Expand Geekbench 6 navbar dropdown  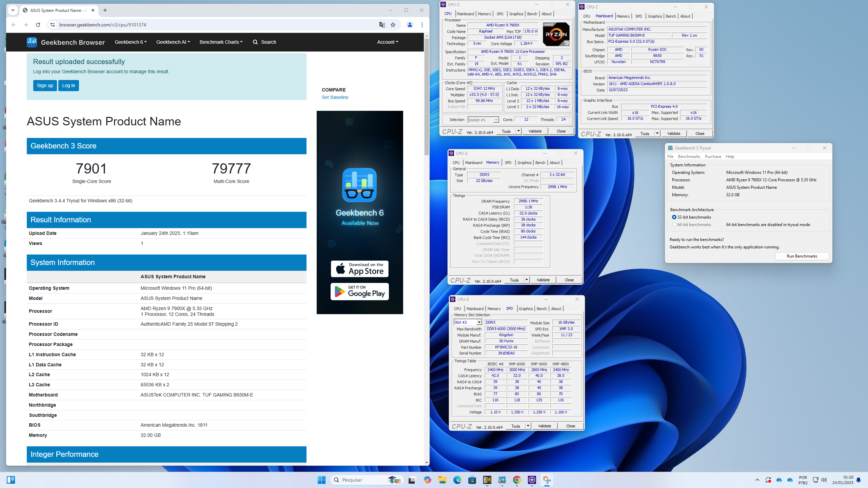[x=131, y=42]
